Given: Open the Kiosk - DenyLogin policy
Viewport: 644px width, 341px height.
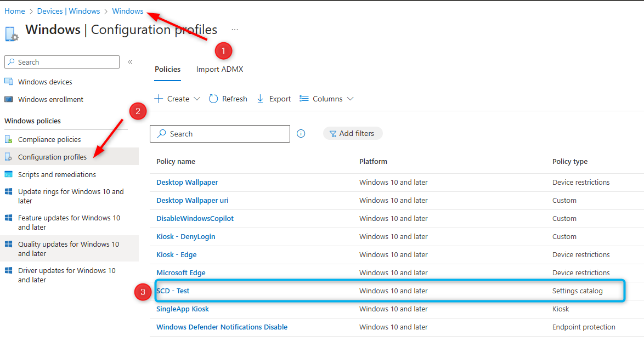Looking at the screenshot, I should (x=185, y=236).
